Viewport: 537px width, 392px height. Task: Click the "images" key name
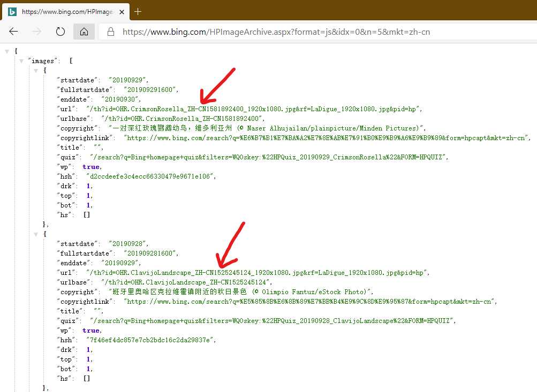pos(43,61)
